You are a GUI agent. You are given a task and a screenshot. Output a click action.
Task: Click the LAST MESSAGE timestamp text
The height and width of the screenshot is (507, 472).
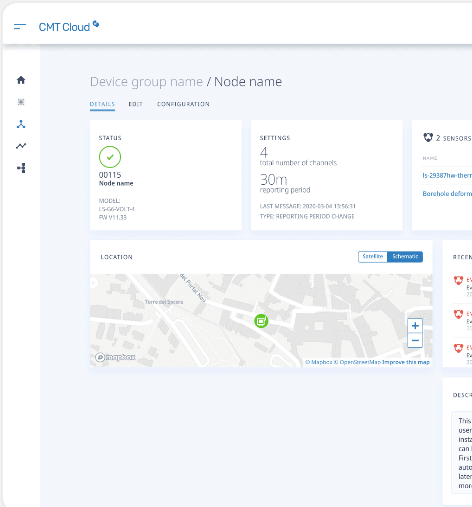(308, 206)
